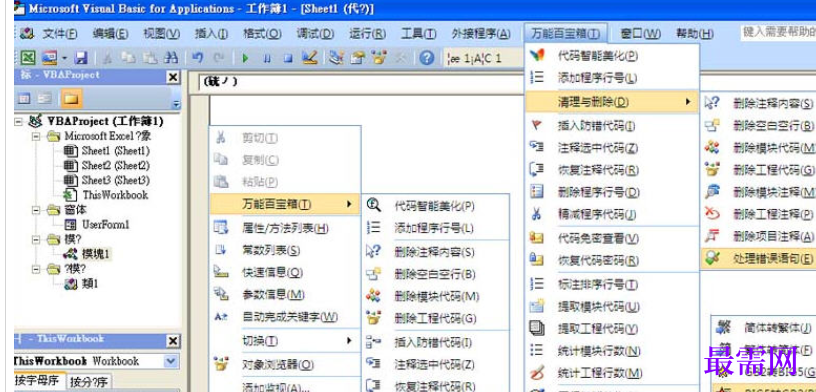Select 注释选中代码(Z) in context submenu
This screenshot has height=392, width=816.
pyautogui.click(x=436, y=364)
